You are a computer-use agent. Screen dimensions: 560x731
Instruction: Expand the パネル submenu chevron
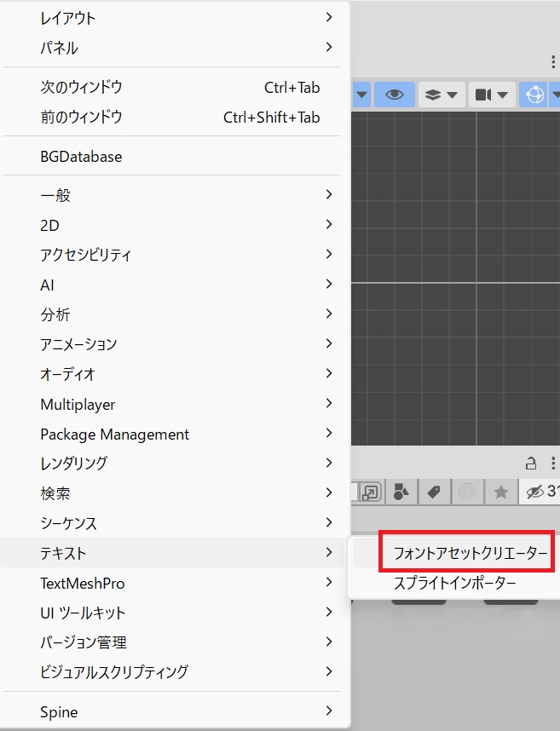[329, 47]
